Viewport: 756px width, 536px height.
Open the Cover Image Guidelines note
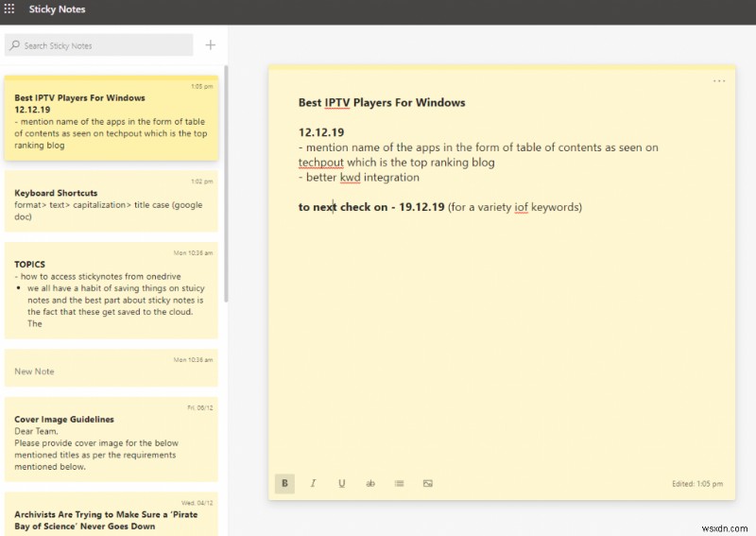pos(112,439)
